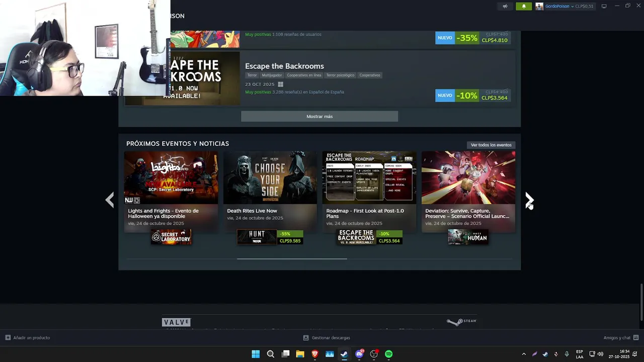
Task: Open File Explorer from taskbar
Action: coord(300,354)
